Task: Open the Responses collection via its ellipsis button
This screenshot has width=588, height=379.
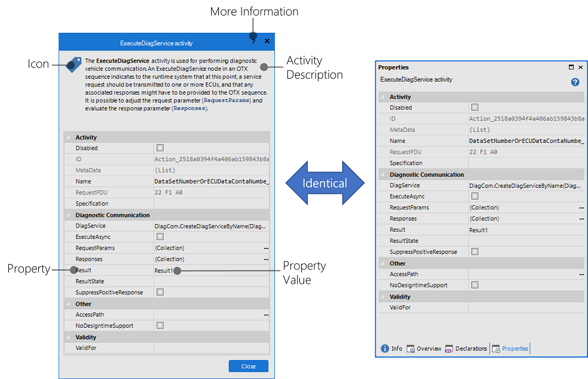Action: click(x=267, y=259)
